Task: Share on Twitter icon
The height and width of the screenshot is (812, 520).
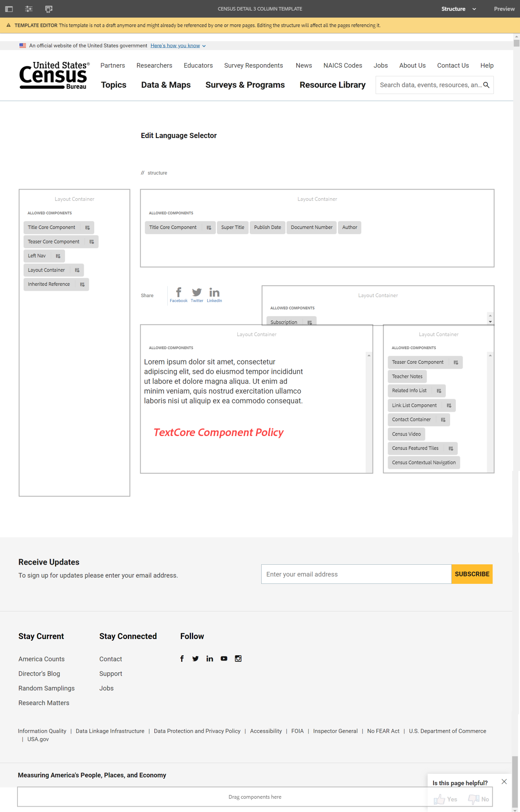Action: click(x=197, y=295)
